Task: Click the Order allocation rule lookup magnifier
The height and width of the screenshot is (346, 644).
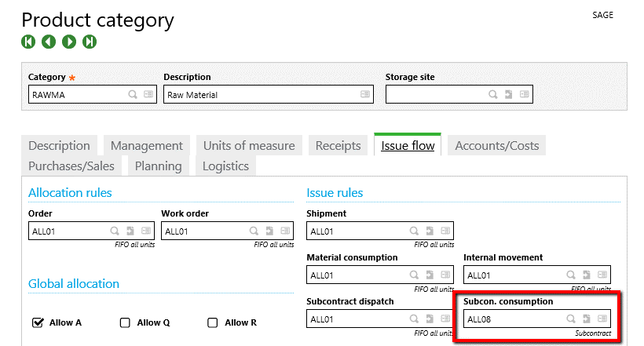Action: [114, 231]
